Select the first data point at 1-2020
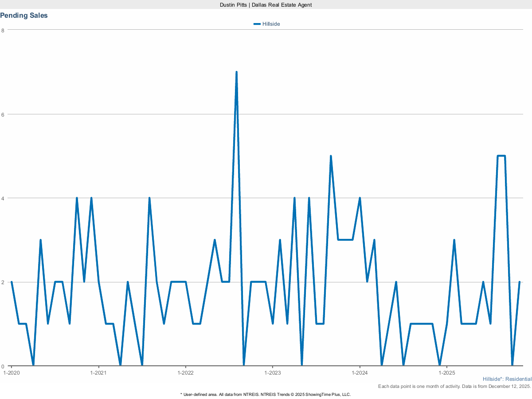The image size is (532, 399). 11,282
